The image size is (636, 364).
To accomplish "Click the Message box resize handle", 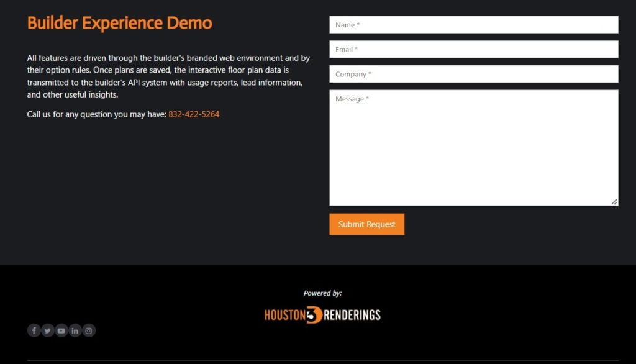I will (x=614, y=201).
